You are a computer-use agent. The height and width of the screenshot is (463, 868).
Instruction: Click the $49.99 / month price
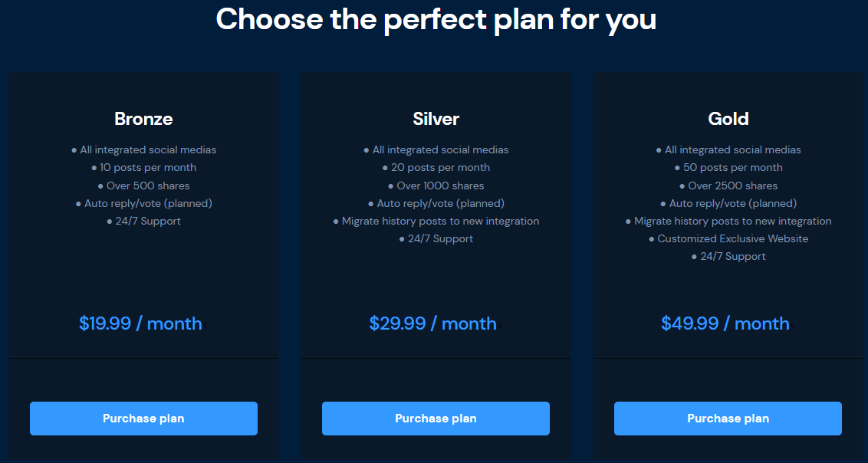coord(725,323)
